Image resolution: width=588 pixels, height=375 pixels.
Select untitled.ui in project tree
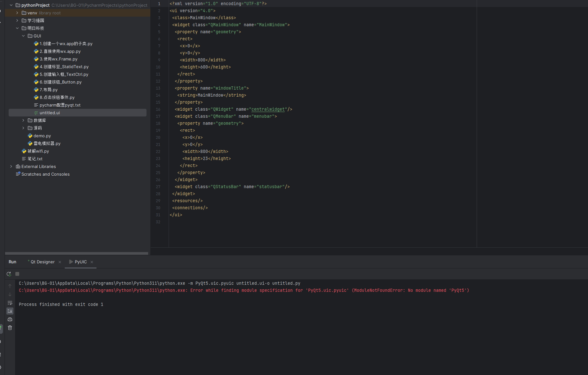tap(77, 113)
